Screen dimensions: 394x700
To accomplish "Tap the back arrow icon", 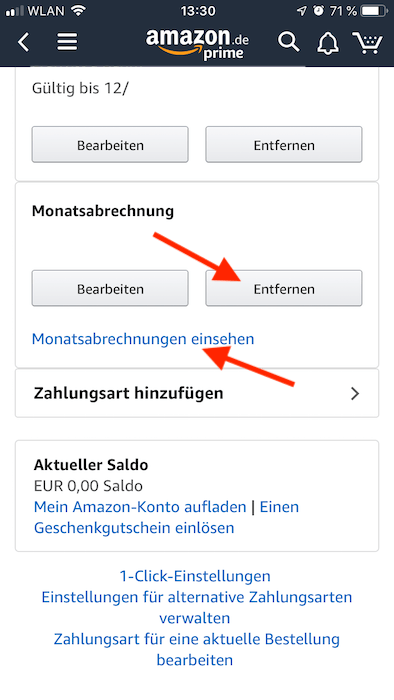I will pos(24,43).
